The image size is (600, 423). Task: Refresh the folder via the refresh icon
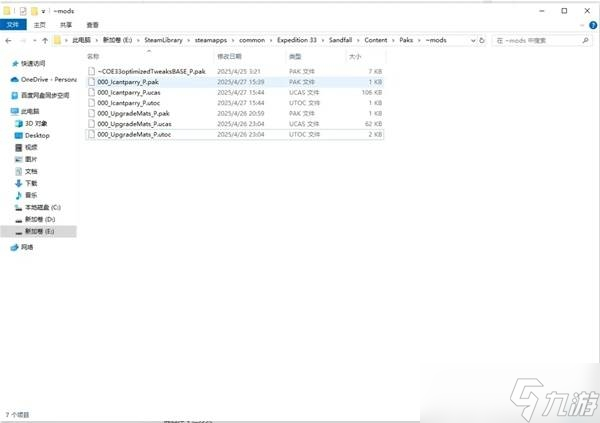(482, 40)
